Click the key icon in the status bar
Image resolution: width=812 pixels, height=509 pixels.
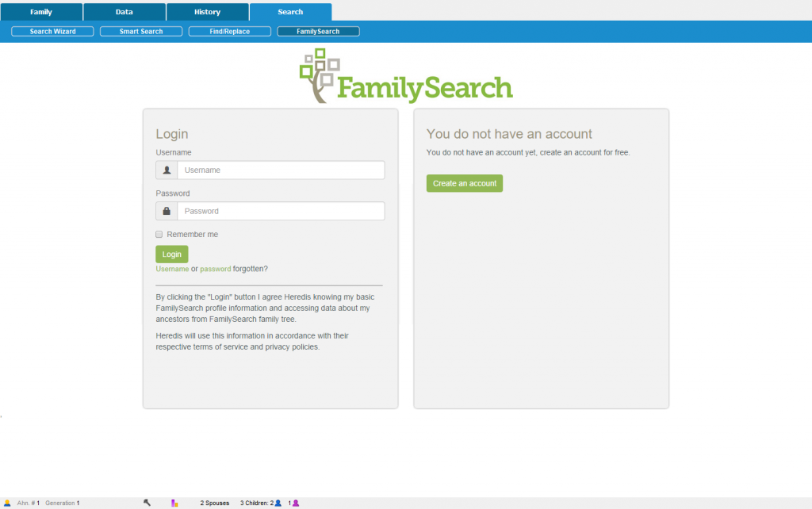tap(147, 502)
